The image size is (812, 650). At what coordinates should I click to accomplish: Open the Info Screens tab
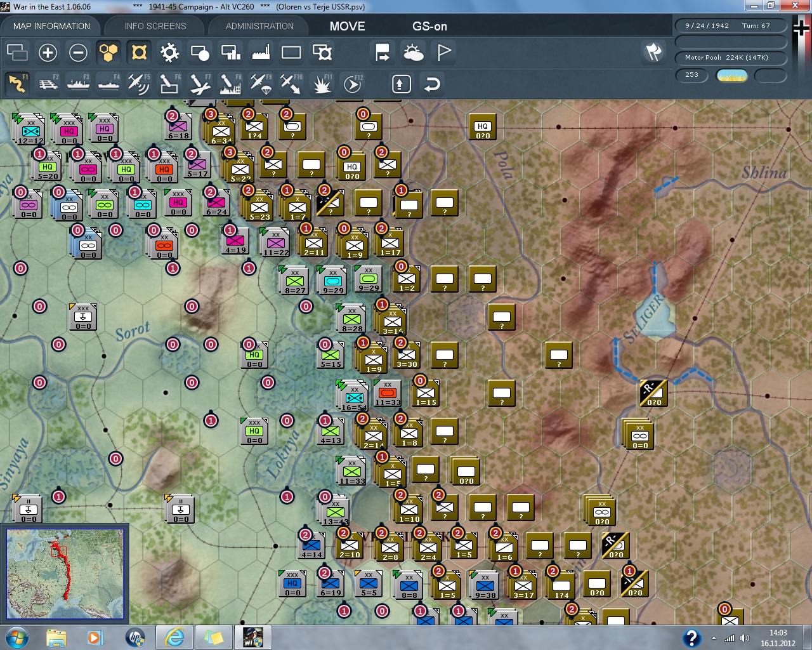(x=155, y=26)
